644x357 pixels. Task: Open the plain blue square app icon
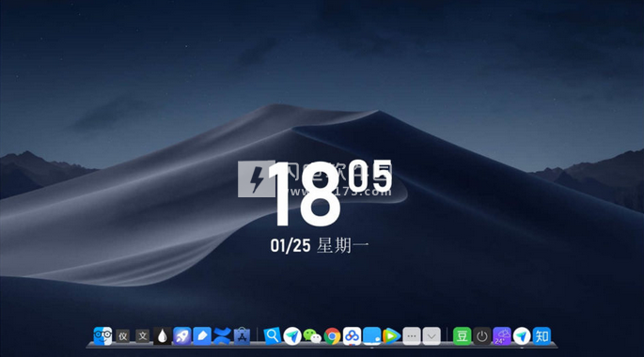point(371,336)
